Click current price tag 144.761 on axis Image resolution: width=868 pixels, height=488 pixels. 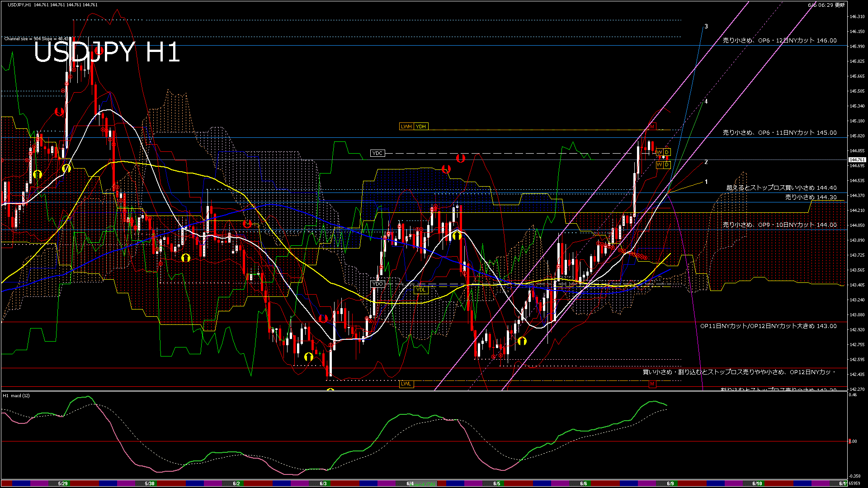pyautogui.click(x=856, y=160)
